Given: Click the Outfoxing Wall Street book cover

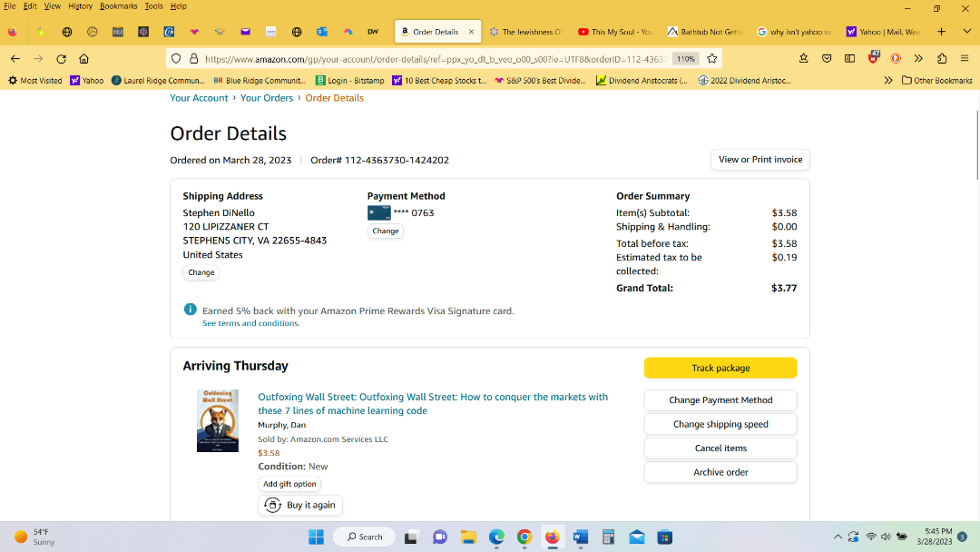Looking at the screenshot, I should (x=218, y=420).
